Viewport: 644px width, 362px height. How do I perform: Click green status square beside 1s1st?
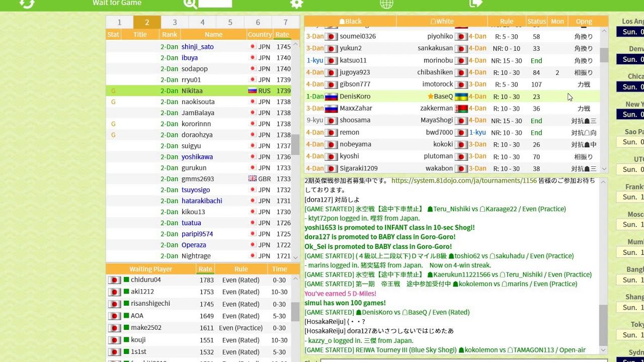126,352
